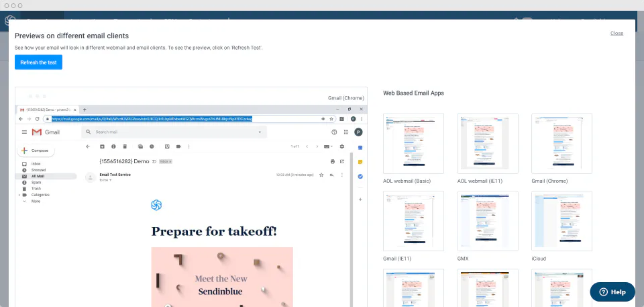Click the Gmail support question-mark icon
The width and height of the screenshot is (644, 307).
[334, 132]
